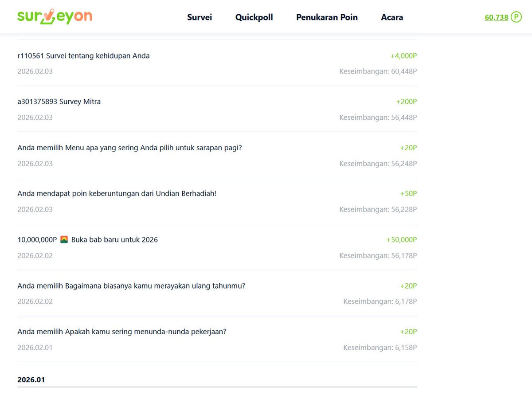
Task: Click the date under Survey Mitra entry
Action: pyautogui.click(x=35, y=117)
